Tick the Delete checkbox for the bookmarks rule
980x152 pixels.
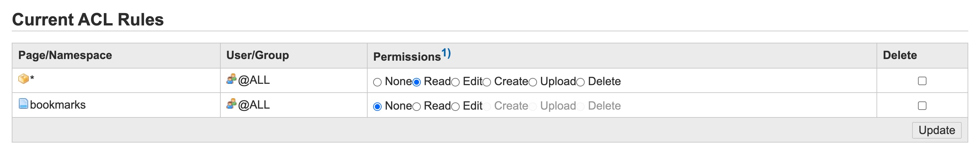[x=922, y=106]
